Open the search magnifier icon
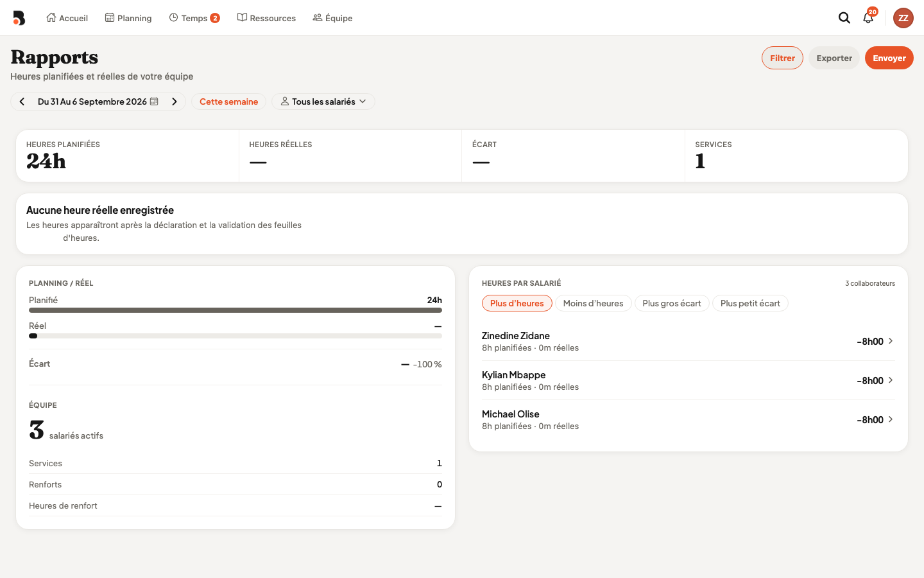 [x=844, y=18]
